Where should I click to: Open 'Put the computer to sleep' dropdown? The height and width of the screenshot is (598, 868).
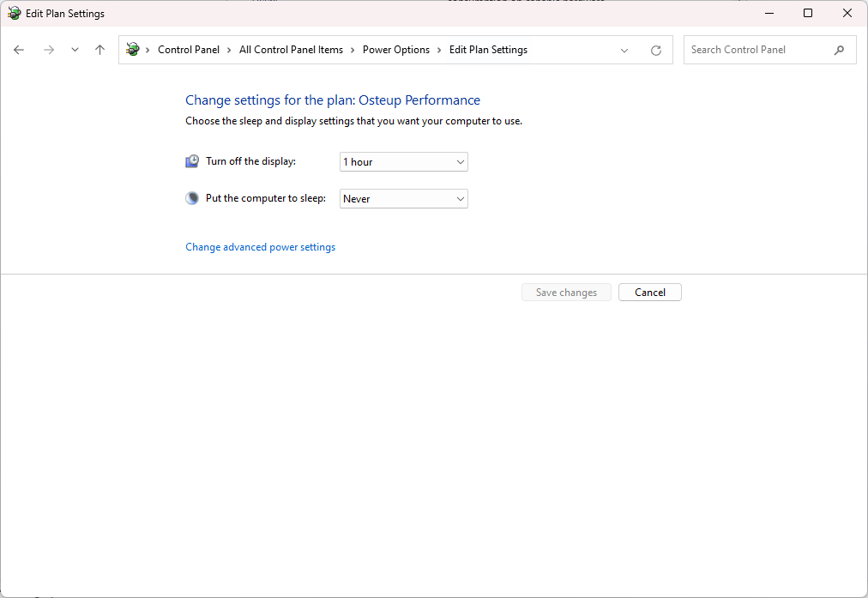403,199
